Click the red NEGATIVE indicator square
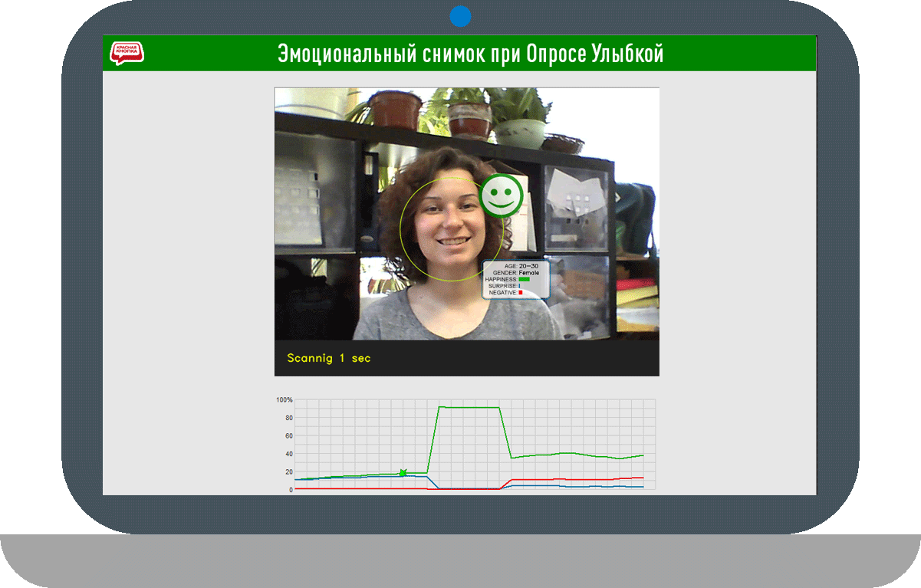This screenshot has width=921, height=588. [x=521, y=293]
